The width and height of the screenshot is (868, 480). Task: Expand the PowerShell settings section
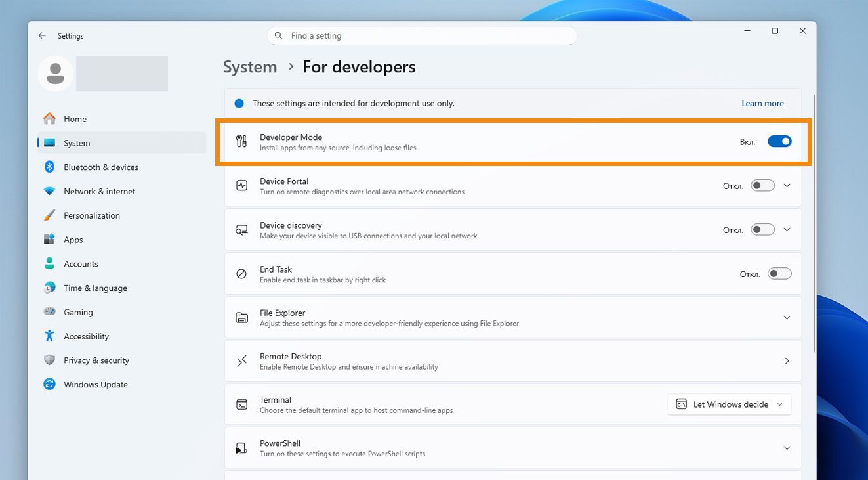coord(787,448)
